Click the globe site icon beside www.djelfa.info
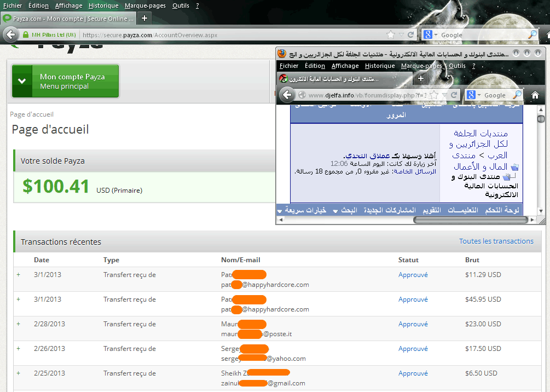 point(302,95)
